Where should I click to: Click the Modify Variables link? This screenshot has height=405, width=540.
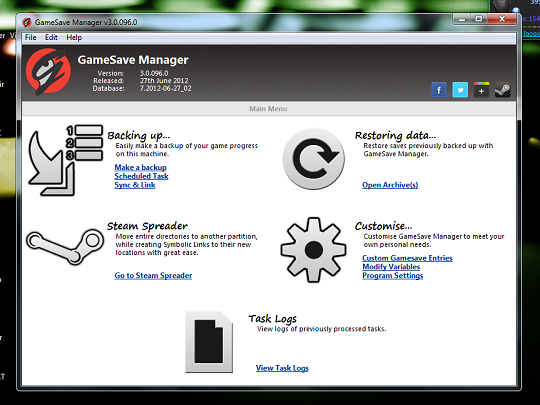pyautogui.click(x=391, y=267)
